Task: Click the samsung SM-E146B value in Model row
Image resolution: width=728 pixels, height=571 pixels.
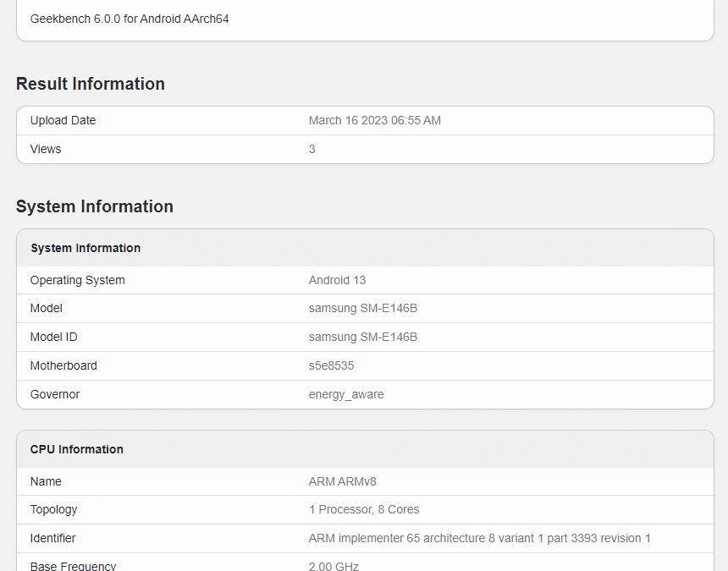Action: coord(362,308)
